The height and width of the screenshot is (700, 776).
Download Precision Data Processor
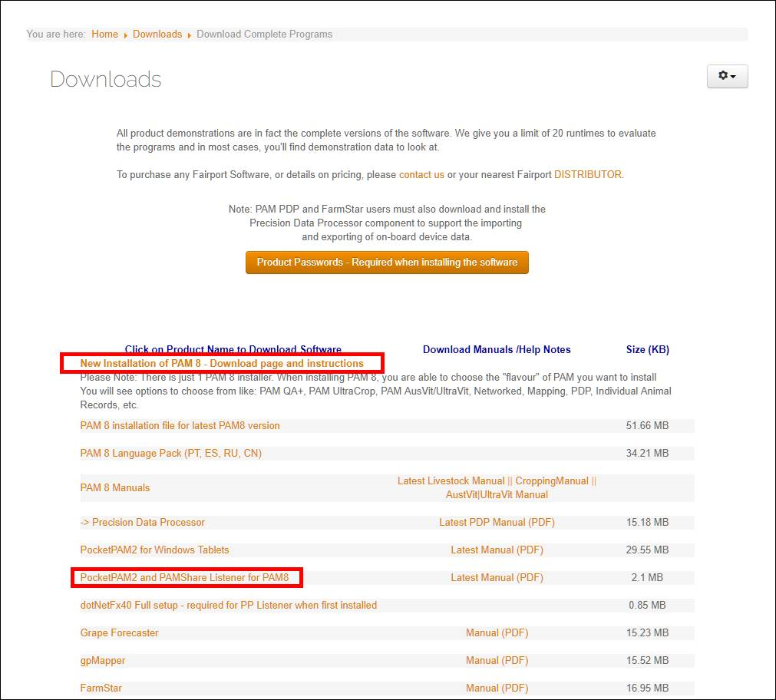click(143, 523)
